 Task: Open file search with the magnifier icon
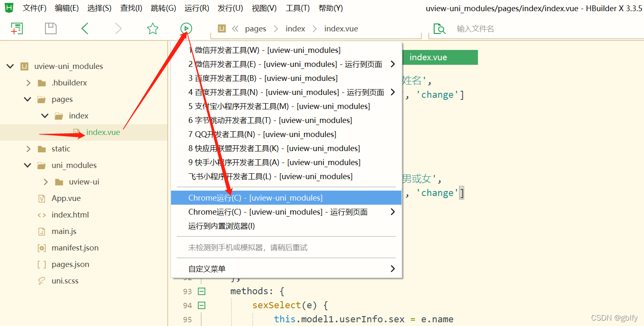coord(439,28)
